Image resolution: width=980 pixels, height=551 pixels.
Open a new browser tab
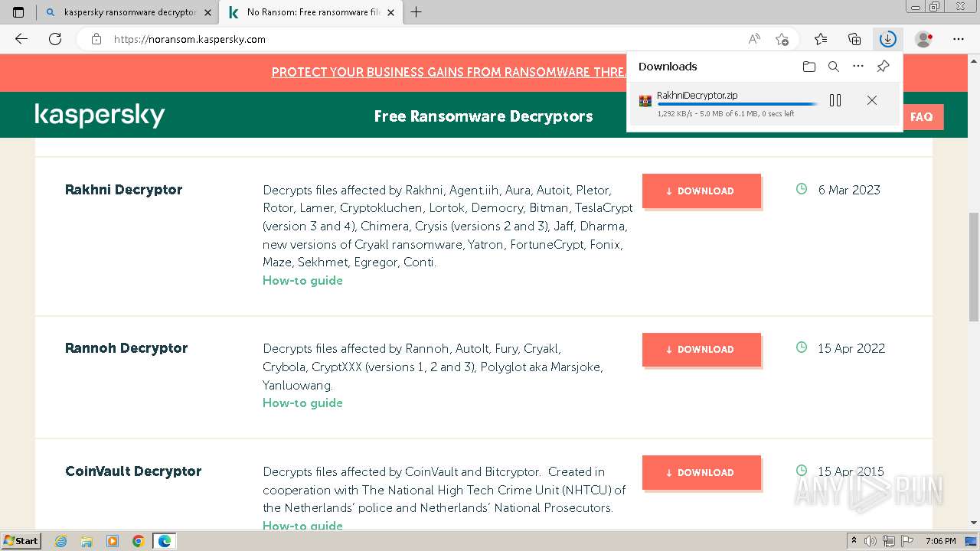tap(416, 12)
